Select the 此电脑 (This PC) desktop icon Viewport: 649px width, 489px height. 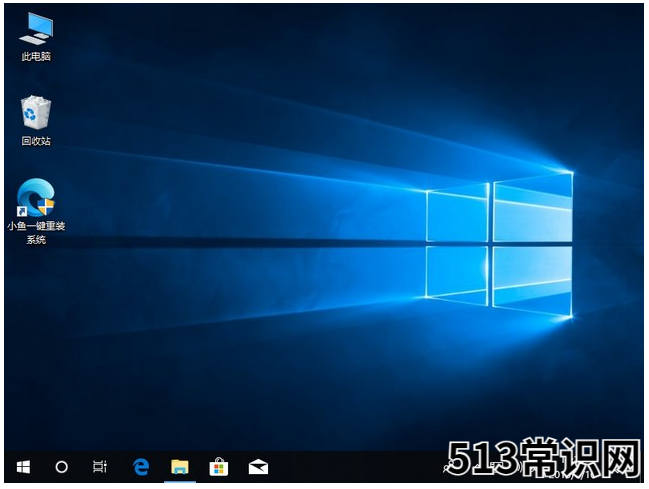click(36, 29)
